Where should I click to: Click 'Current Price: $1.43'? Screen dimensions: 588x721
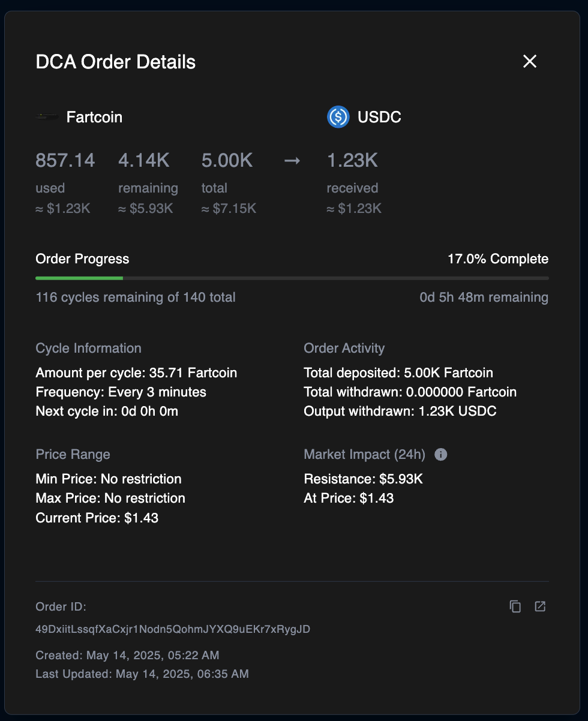tap(97, 518)
